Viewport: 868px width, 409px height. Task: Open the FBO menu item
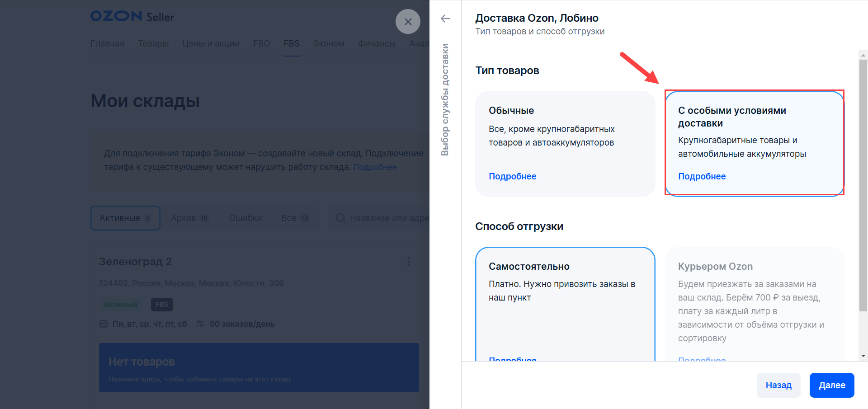click(262, 43)
